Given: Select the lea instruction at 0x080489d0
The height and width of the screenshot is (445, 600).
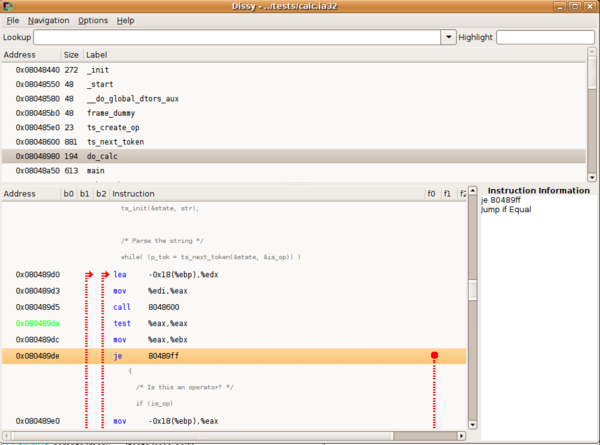Looking at the screenshot, I should click(234, 275).
